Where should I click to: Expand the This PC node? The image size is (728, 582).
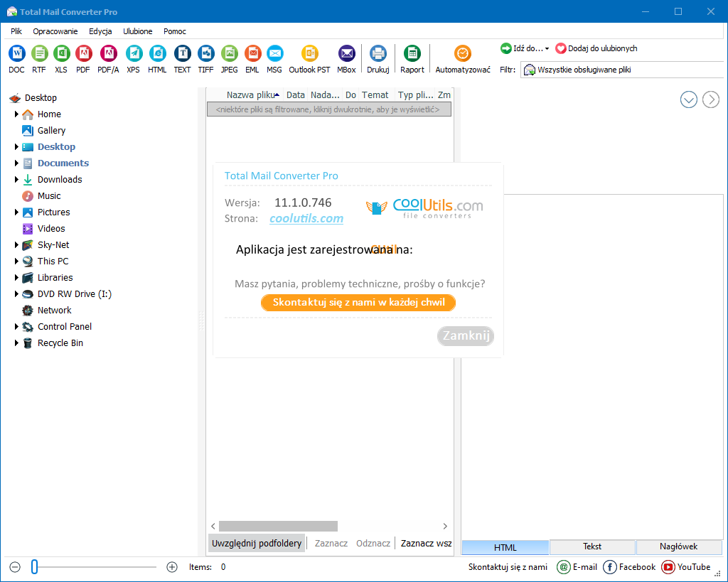16,261
